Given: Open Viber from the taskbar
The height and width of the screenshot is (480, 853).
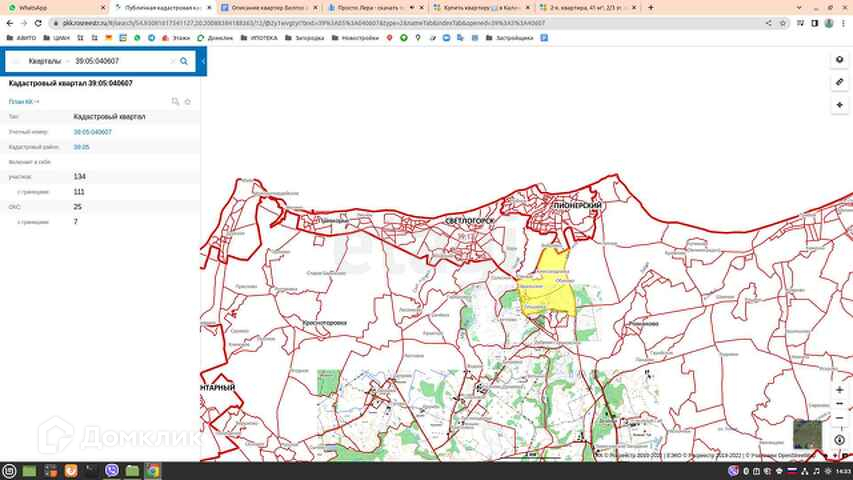Looking at the screenshot, I should [x=112, y=471].
